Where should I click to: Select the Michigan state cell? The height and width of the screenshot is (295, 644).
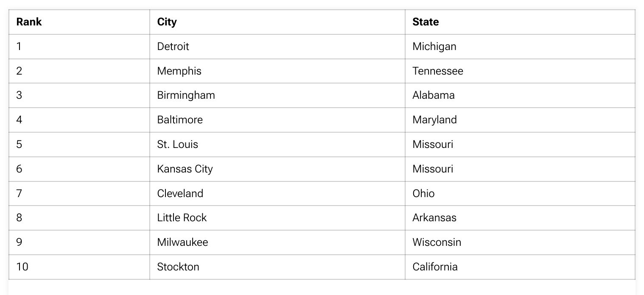(x=434, y=46)
